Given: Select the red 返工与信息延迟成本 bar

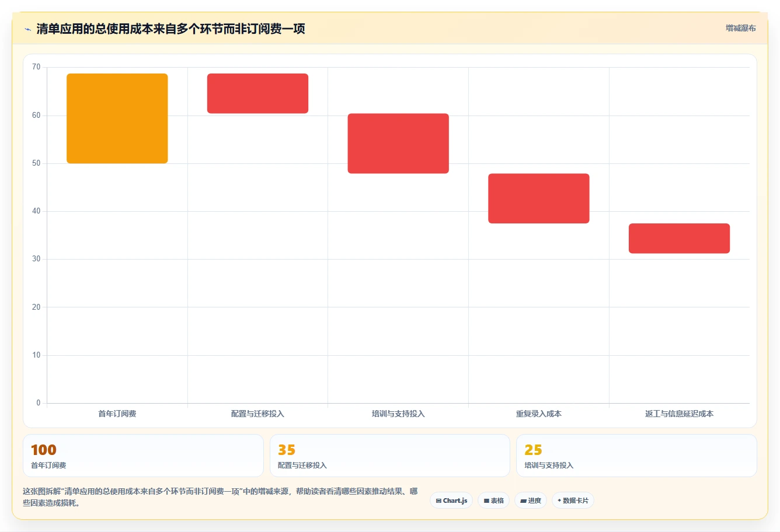Looking at the screenshot, I should (679, 238).
